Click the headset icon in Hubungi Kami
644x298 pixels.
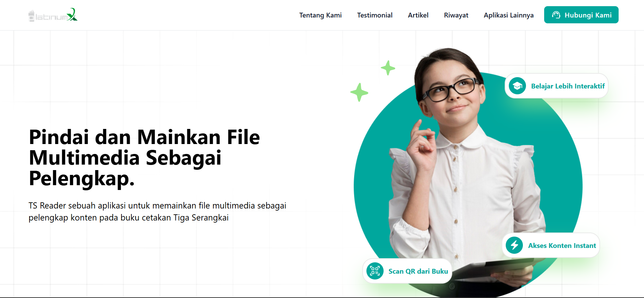(556, 15)
